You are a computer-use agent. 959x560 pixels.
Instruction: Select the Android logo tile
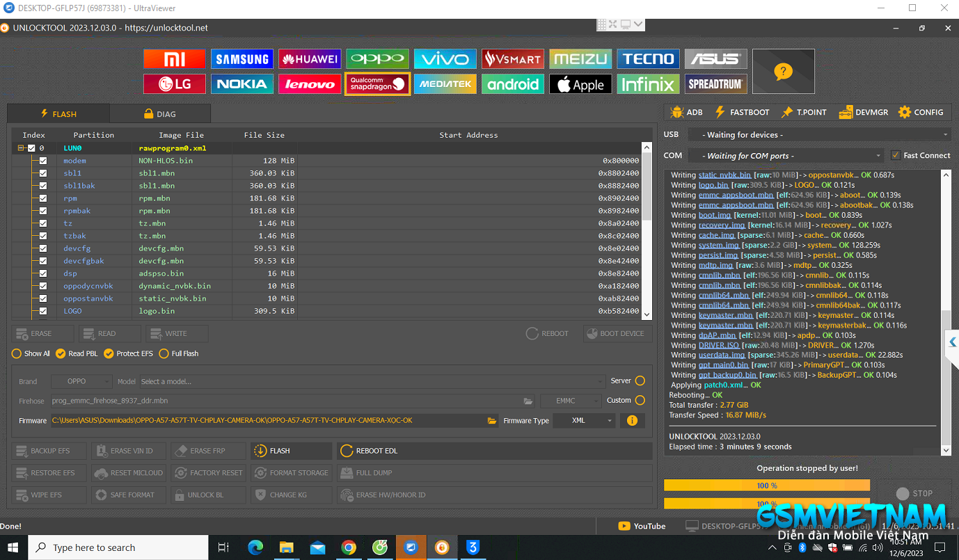point(513,84)
